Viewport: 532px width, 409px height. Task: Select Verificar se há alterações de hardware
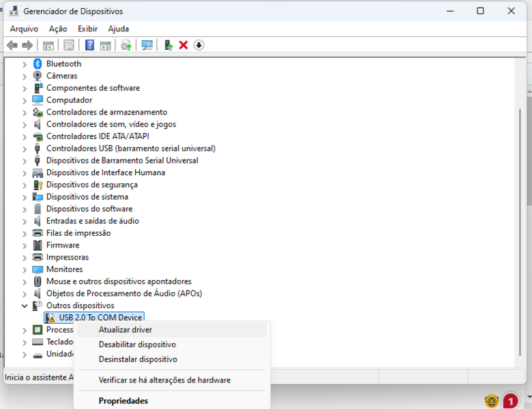[172, 380]
